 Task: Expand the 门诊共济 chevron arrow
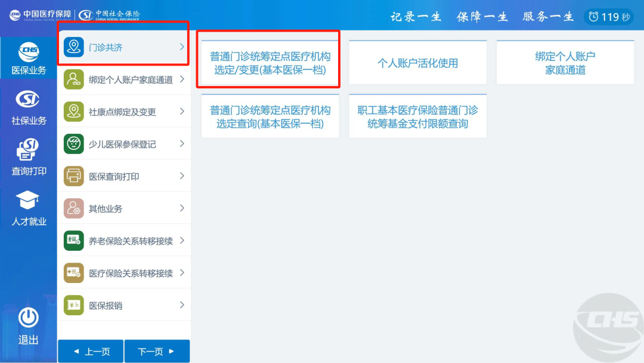pyautogui.click(x=182, y=47)
